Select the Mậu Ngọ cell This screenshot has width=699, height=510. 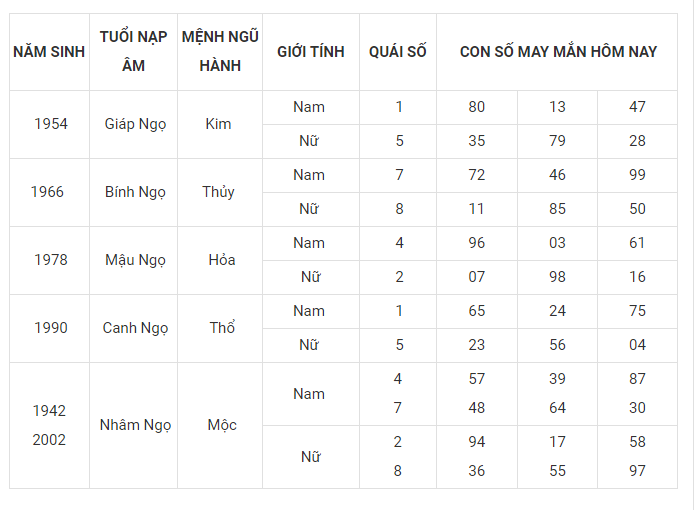pyautogui.click(x=135, y=260)
